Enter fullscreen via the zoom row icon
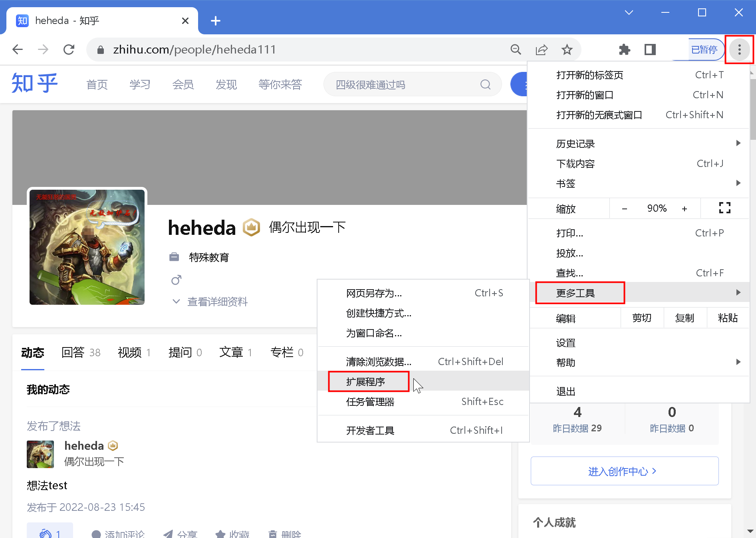The height and width of the screenshot is (538, 756). click(724, 208)
